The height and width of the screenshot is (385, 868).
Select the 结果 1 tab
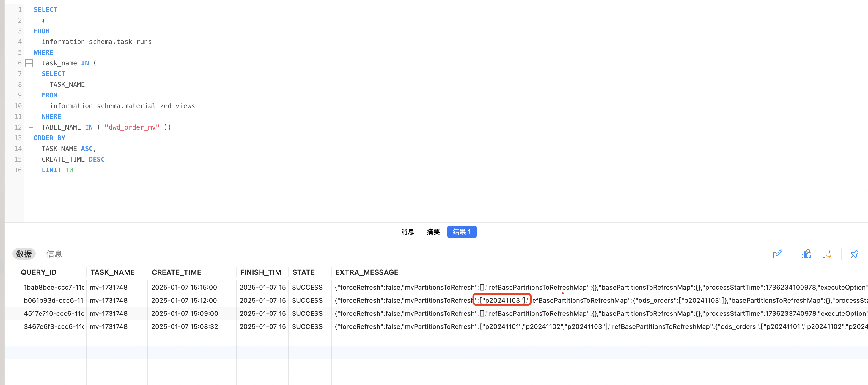click(462, 232)
